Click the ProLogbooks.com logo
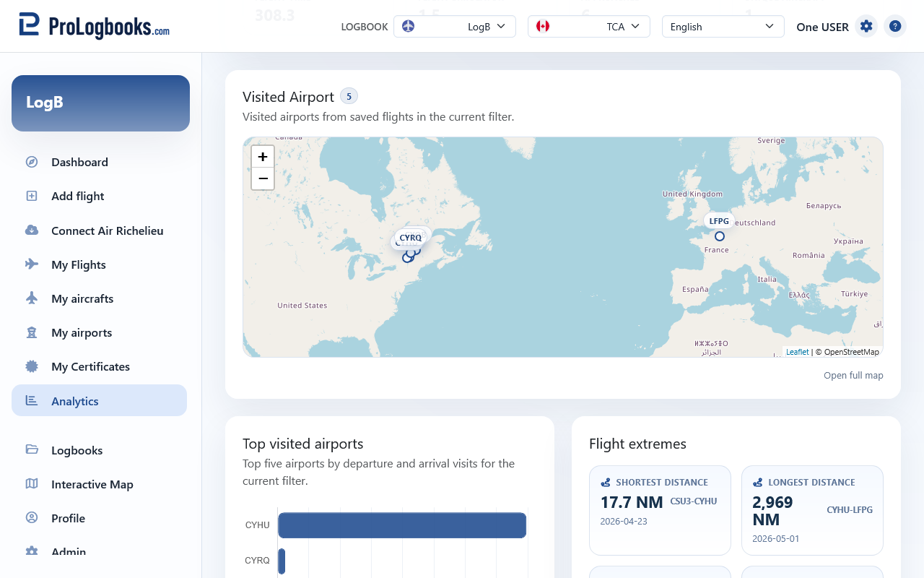924x578 pixels. (x=94, y=26)
